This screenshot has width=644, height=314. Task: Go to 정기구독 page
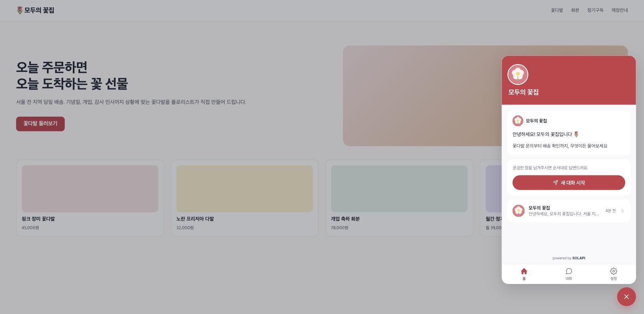coord(595,10)
